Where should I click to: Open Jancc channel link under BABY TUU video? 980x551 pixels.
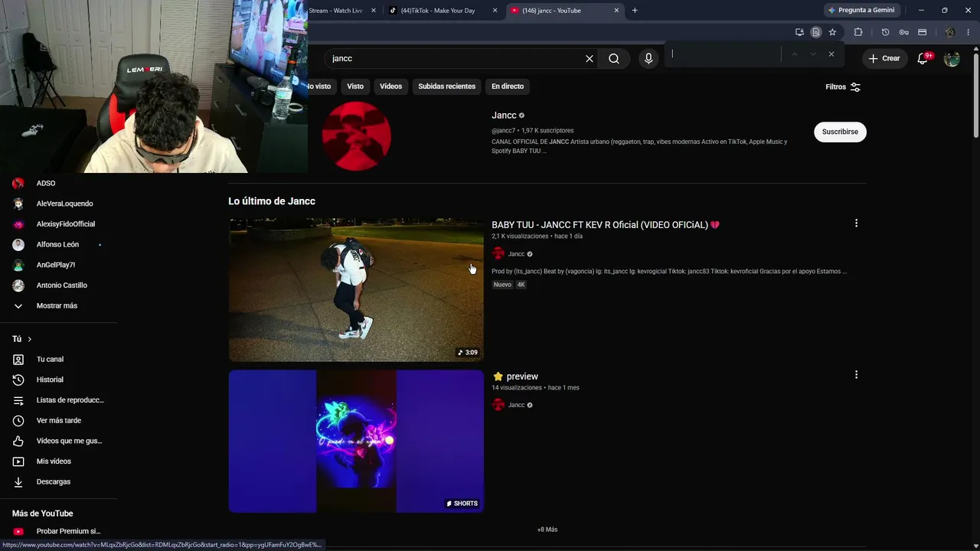517,254
